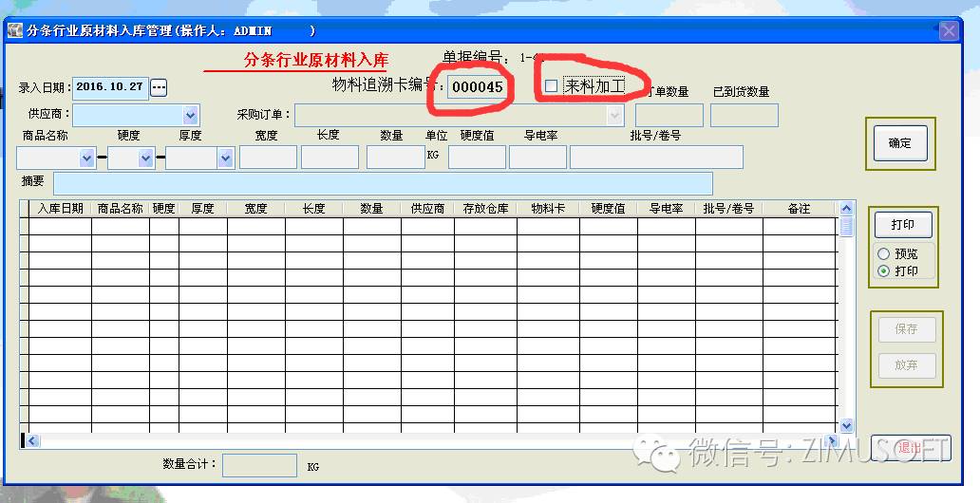Screen dimensions: 980x503
Task: Open date picker ellipsis button
Action: pyautogui.click(x=159, y=87)
